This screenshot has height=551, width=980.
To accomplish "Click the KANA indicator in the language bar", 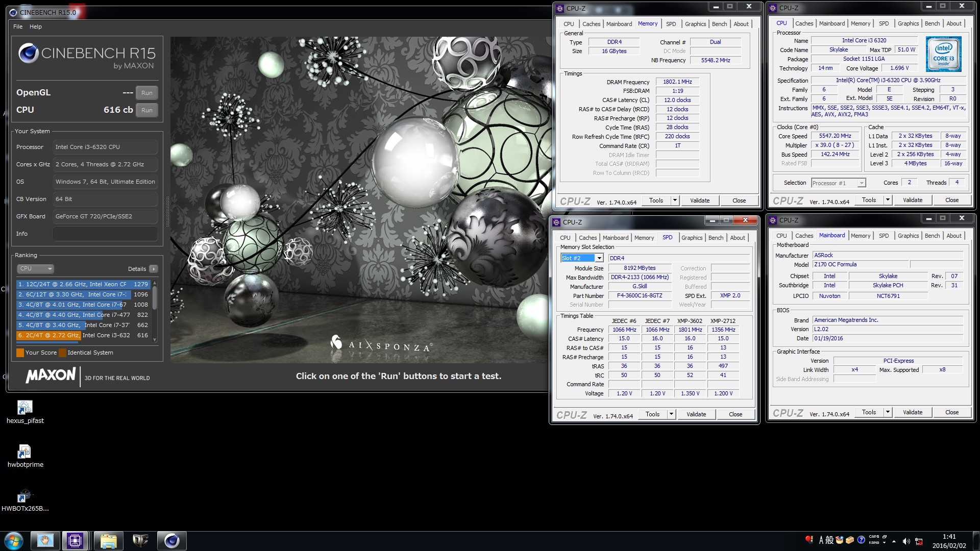I will 874,543.
